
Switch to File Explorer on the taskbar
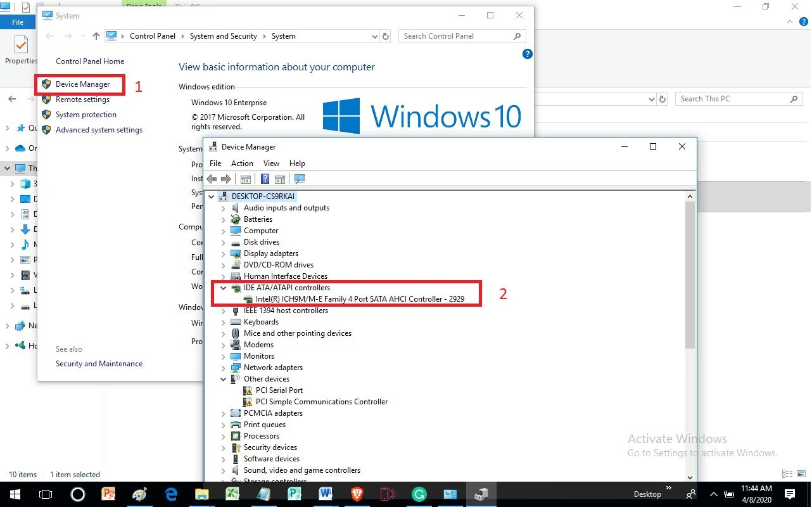pos(201,494)
